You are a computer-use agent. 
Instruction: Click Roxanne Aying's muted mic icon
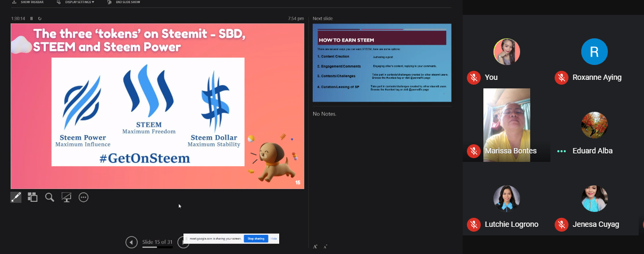(561, 77)
